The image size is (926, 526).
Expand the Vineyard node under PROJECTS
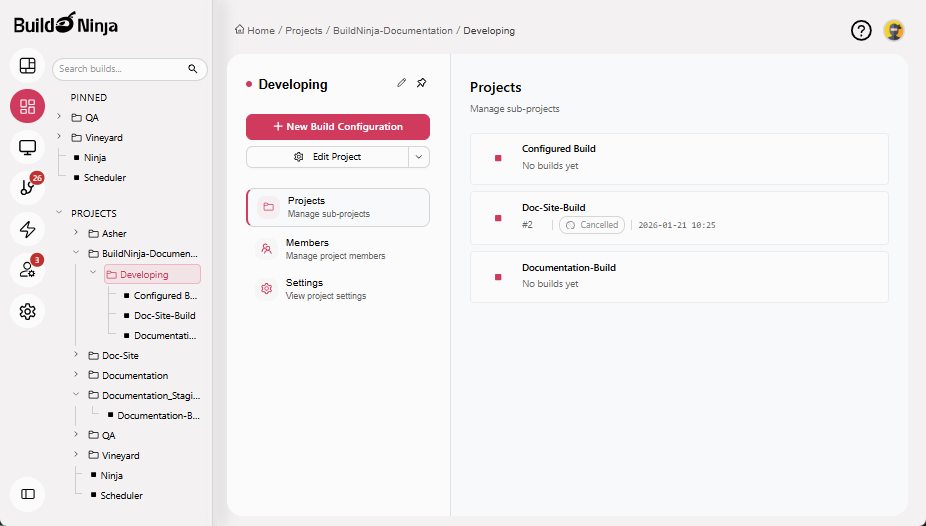coord(76,455)
